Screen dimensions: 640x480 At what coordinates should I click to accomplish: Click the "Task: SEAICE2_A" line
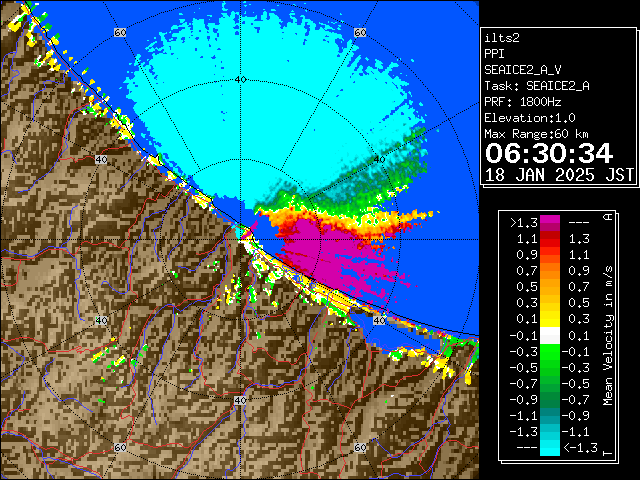(x=537, y=86)
